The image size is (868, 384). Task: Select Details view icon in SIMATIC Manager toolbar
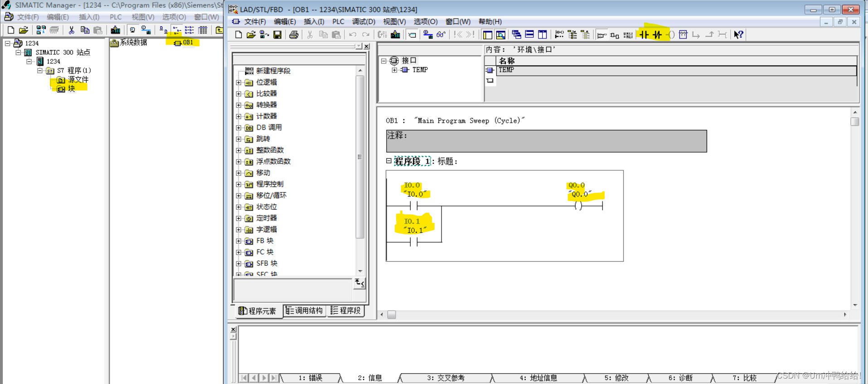[x=203, y=30]
